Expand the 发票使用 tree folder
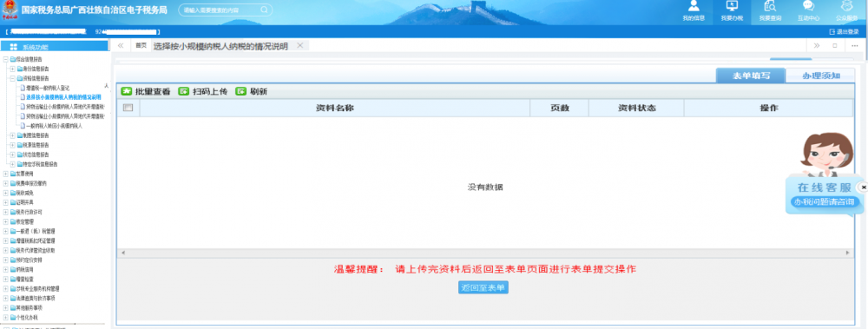Image resolution: width=868 pixels, height=329 pixels. 6,174
